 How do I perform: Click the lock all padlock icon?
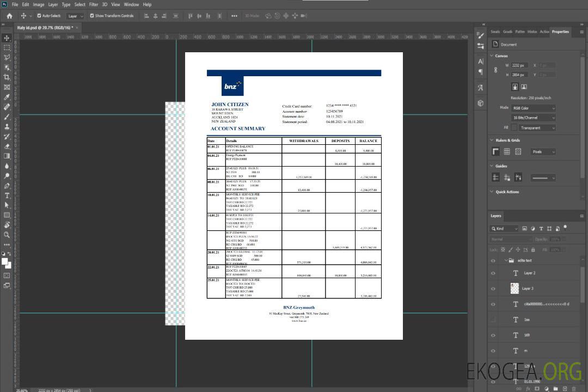pos(533,249)
